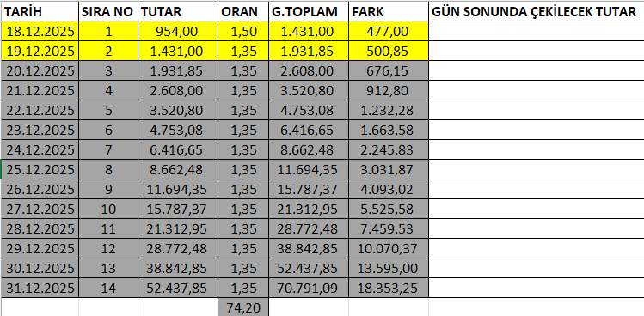The height and width of the screenshot is (316, 644).
Task: Select the FARK cell 18.353,25
Action: (x=389, y=288)
